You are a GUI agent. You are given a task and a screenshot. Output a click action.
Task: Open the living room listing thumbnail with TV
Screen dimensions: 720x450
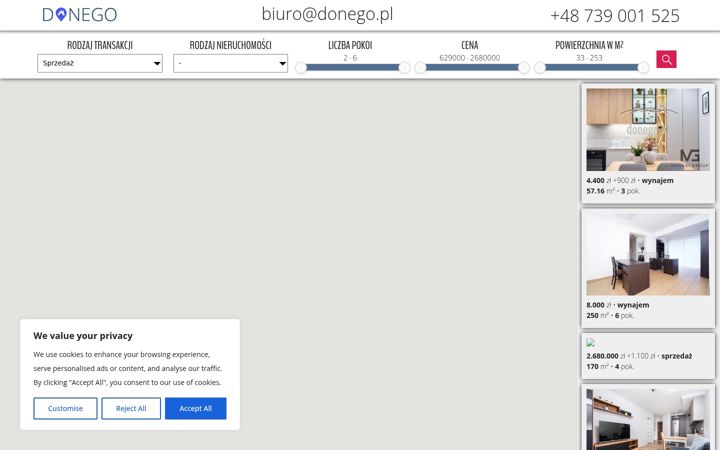[648, 419]
